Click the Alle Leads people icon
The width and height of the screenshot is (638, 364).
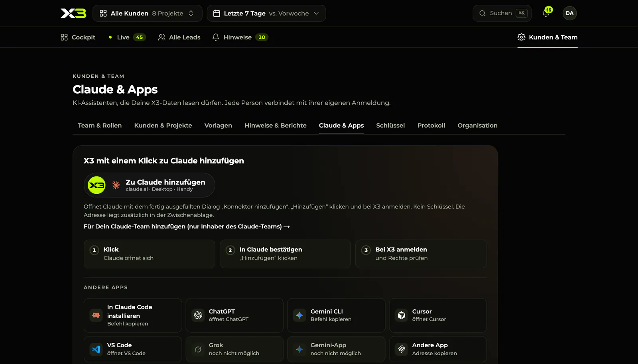[161, 37]
